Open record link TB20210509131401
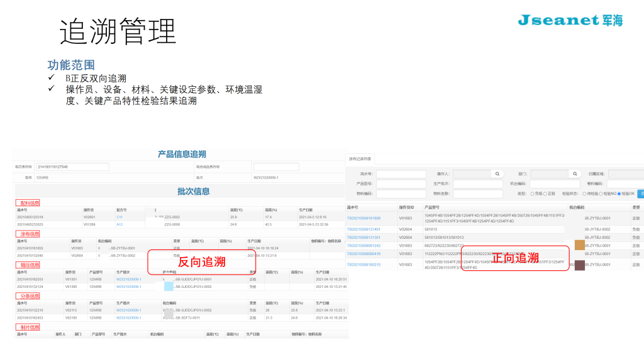Viewport: 644px width, 362px height. pos(364,229)
